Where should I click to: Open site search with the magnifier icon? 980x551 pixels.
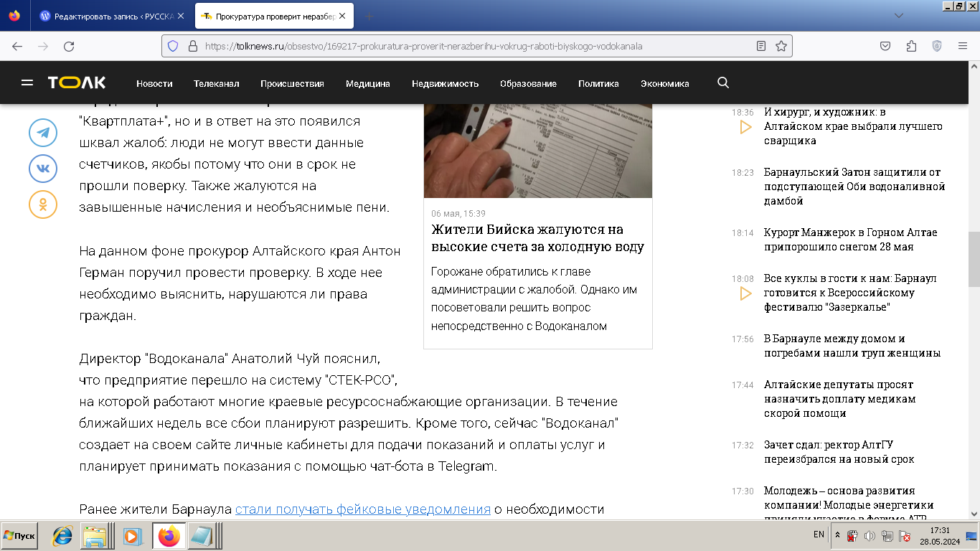pos(723,83)
